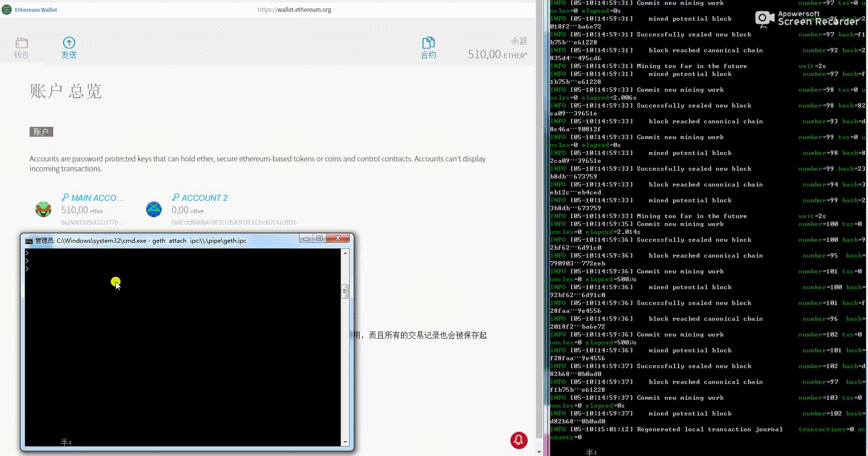Maximize the geth attach cmd window

[319, 238]
